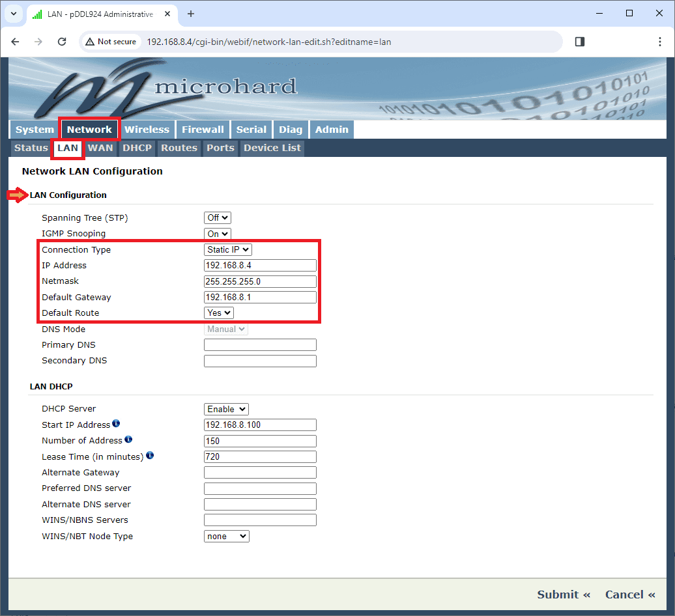Open the DHCP Server Enable dropdown
675x616 pixels.
click(x=226, y=409)
